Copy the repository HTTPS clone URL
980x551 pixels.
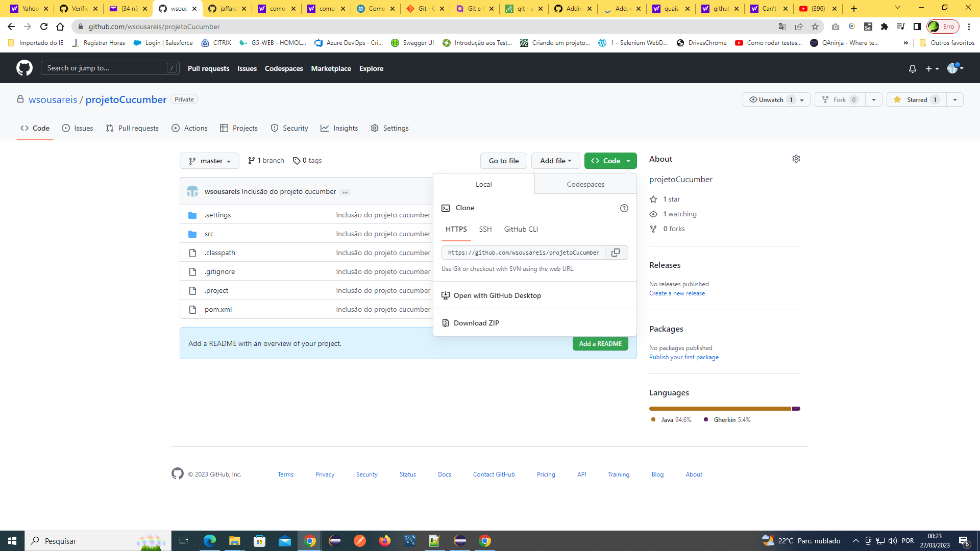[x=616, y=253]
